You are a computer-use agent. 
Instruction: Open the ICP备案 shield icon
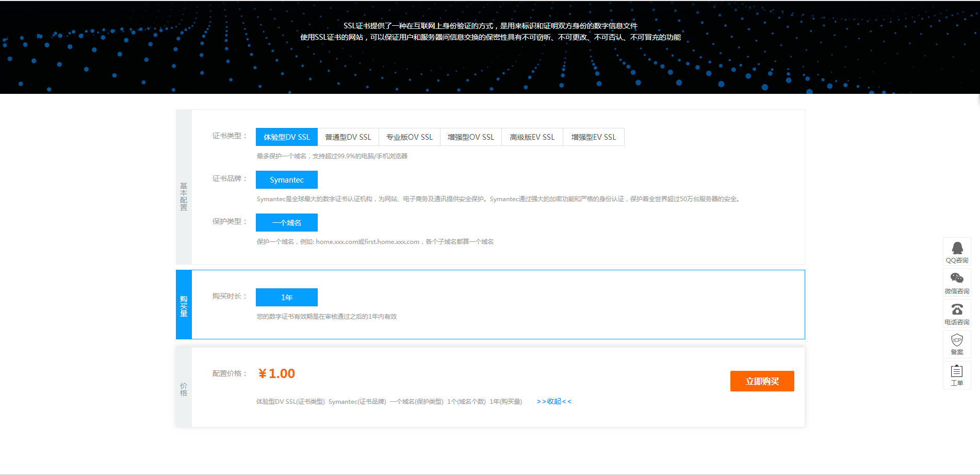(x=957, y=345)
